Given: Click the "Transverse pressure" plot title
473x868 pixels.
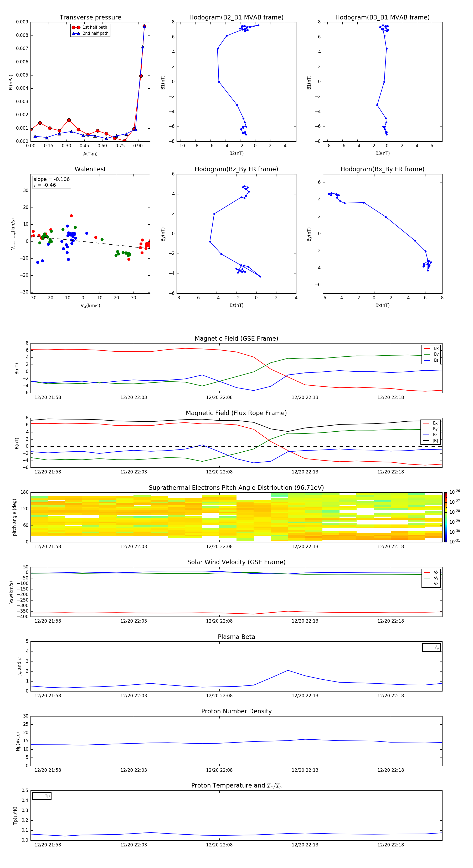Looking at the screenshot, I should pos(90,18).
